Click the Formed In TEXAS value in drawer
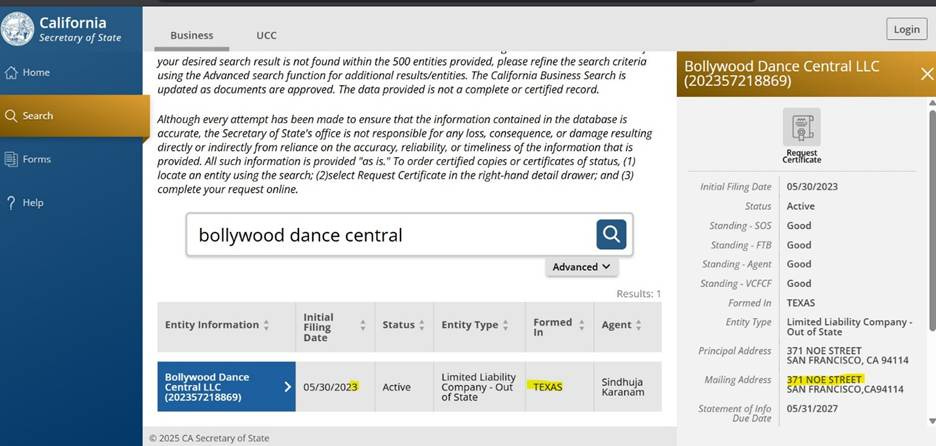 pyautogui.click(x=800, y=303)
